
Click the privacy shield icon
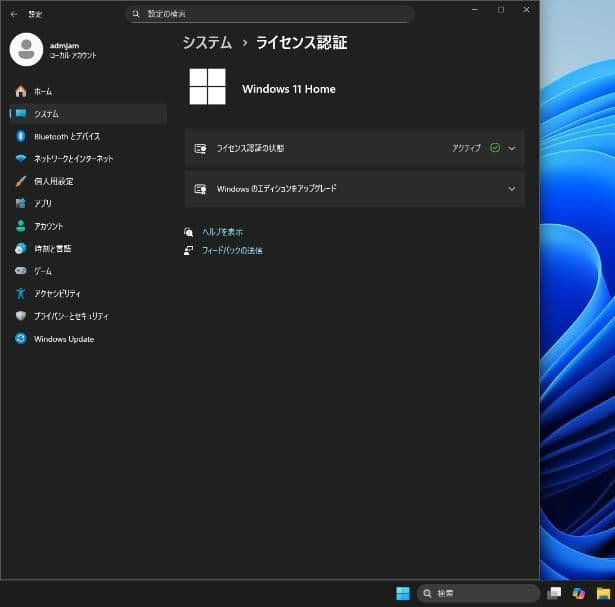(21, 316)
